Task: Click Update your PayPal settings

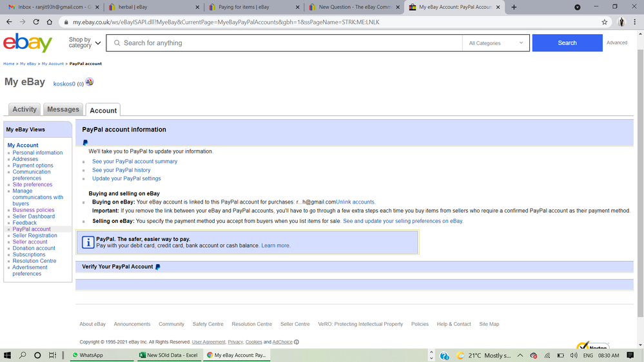Action: 126,178
